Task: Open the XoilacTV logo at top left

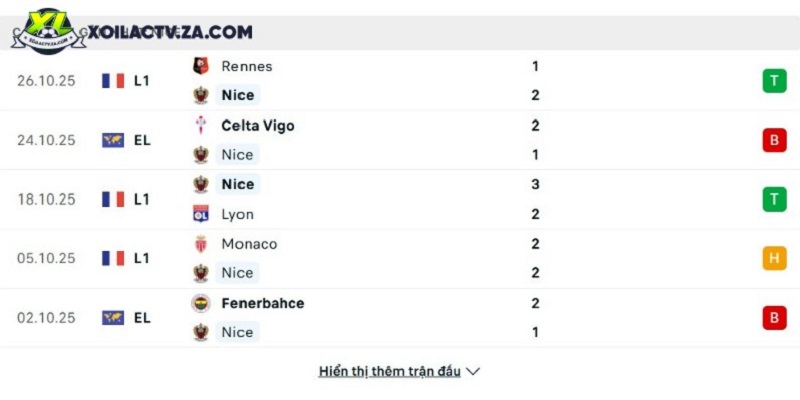Action: click(49, 32)
